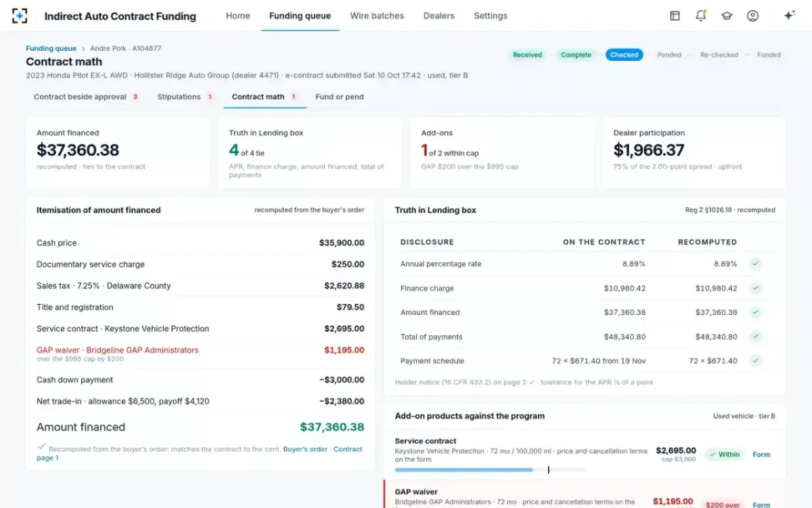Click the Holder notice footnote text
This screenshot has height=508, width=812.
(x=524, y=382)
